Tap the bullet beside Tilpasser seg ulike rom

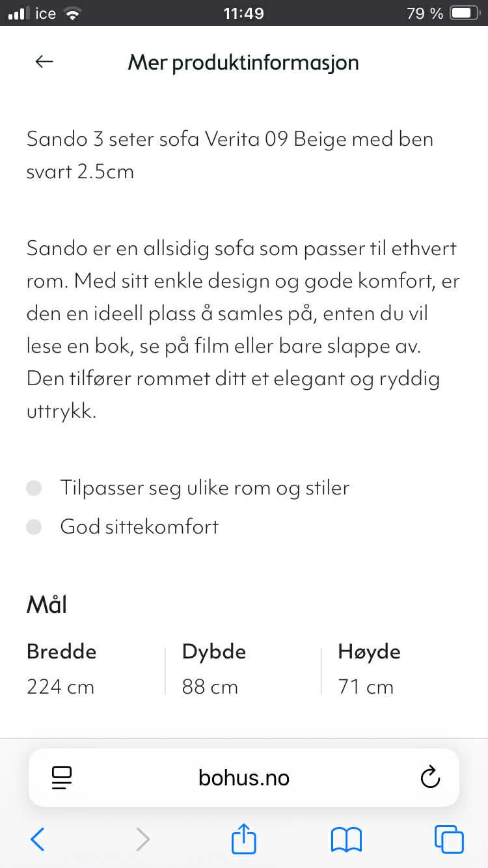pos(33,487)
